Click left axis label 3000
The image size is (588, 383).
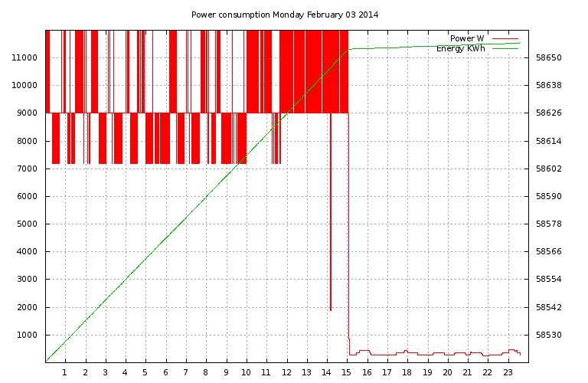tap(27, 279)
